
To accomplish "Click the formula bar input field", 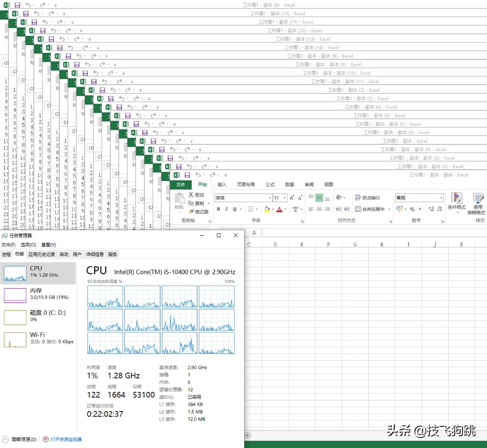I will 374,232.
